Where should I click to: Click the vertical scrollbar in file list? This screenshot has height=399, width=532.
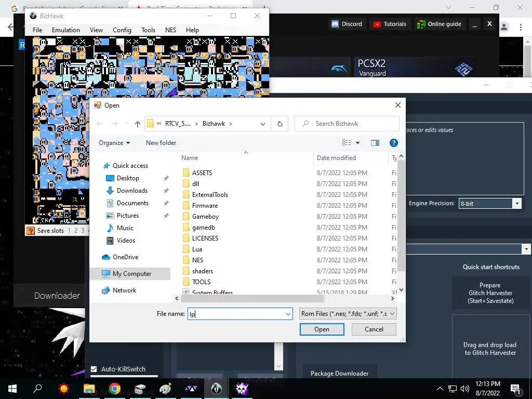click(x=402, y=216)
